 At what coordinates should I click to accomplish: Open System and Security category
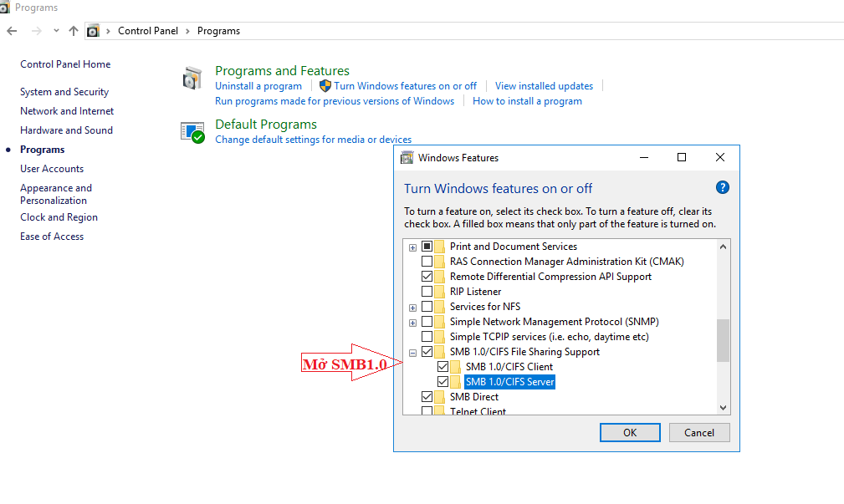pos(64,92)
